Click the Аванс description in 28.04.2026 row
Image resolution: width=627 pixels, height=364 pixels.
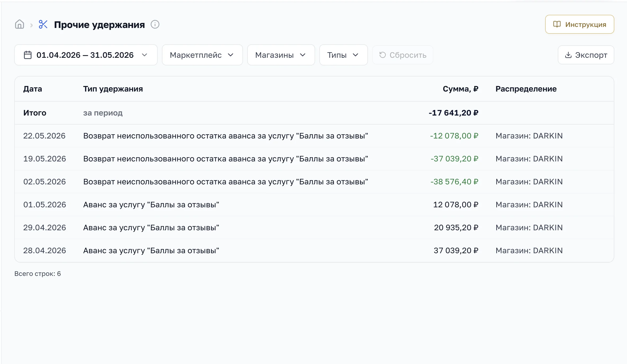151,251
